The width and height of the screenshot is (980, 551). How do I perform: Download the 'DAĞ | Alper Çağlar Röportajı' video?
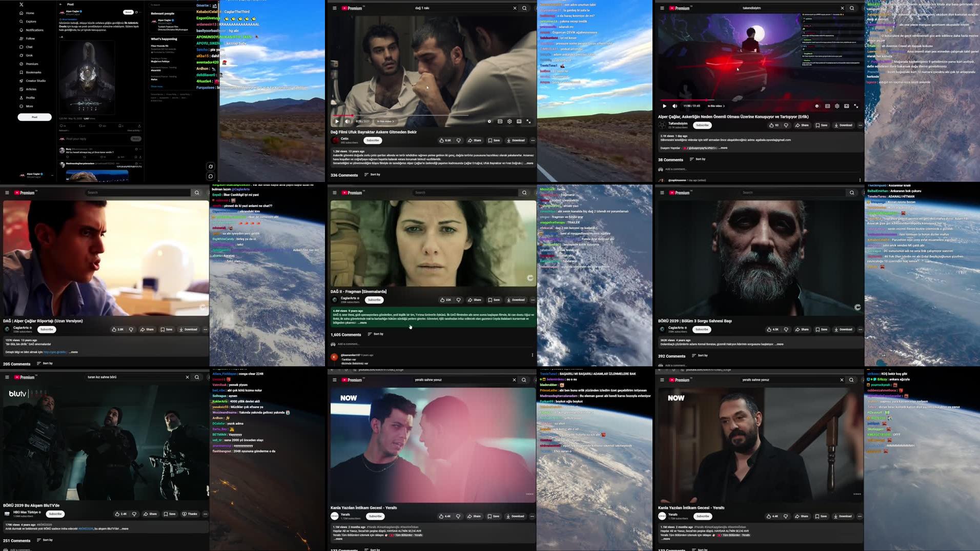188,330
